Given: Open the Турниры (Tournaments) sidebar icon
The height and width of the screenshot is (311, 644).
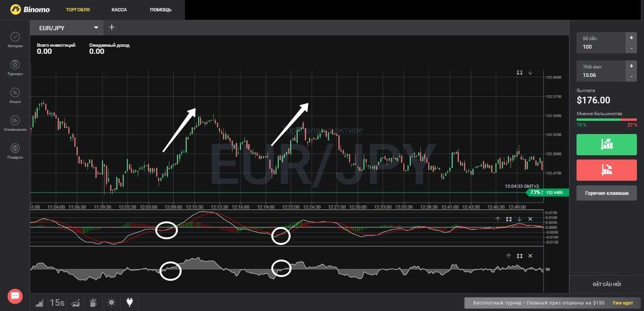Looking at the screenshot, I should [x=15, y=67].
